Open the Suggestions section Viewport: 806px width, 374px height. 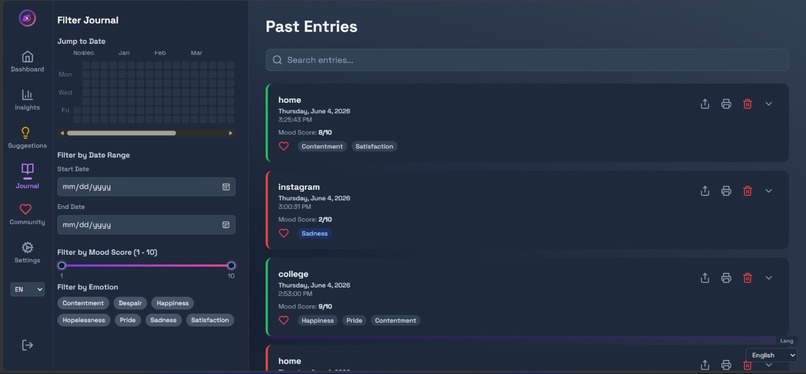pos(27,138)
